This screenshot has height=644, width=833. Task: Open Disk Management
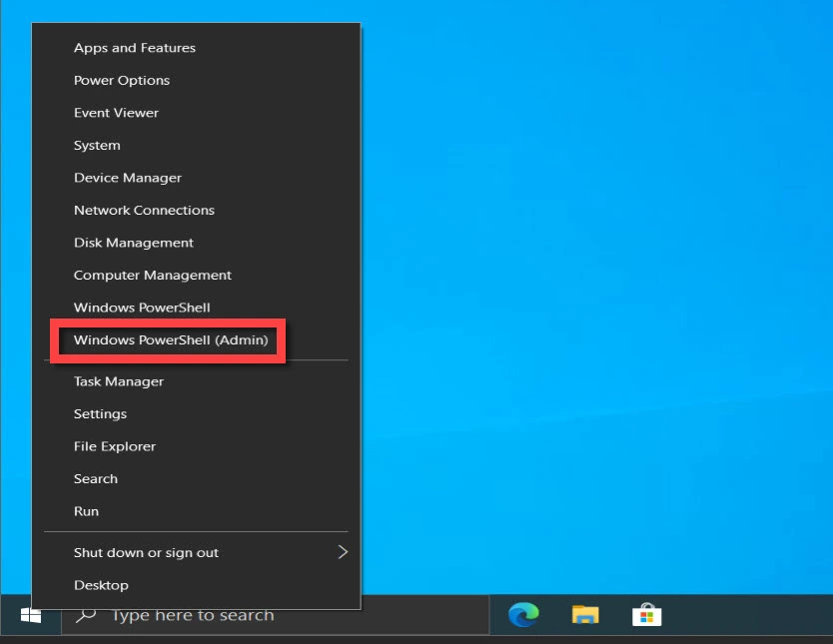[x=196, y=242]
